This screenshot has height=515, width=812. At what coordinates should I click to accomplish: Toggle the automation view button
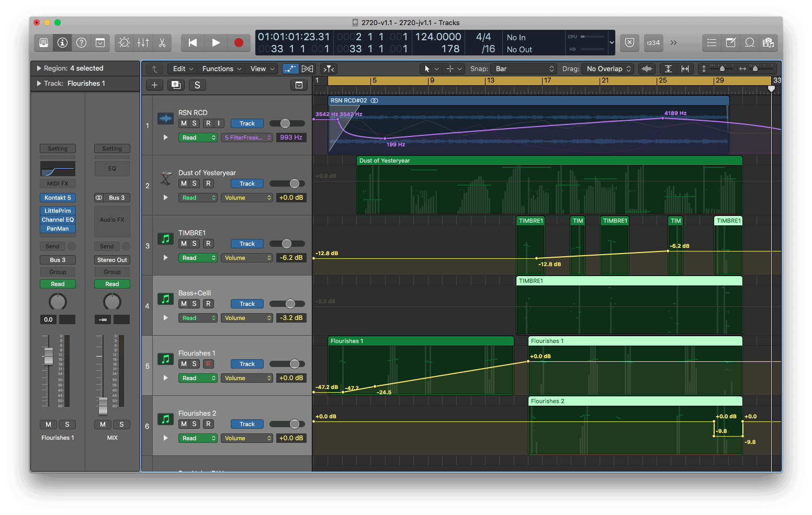point(290,69)
